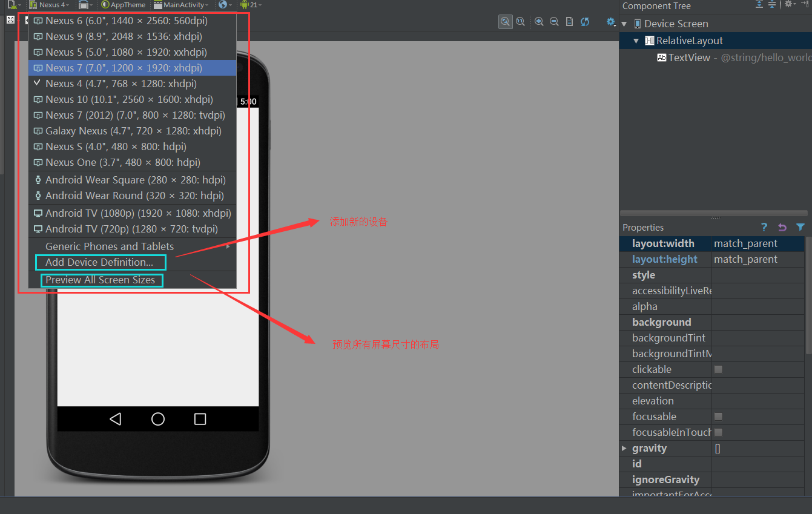Click the alpha property row
812x514 pixels.
[x=712, y=306]
